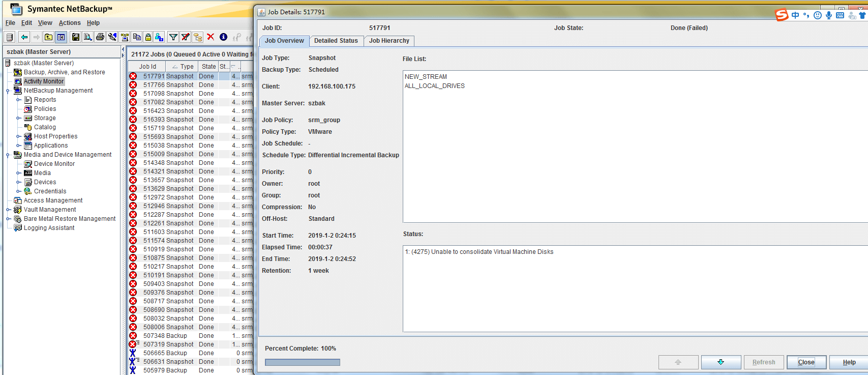This screenshot has height=375, width=868.
Task: Click the job hierarchy view toolbar icon
Action: click(x=198, y=37)
